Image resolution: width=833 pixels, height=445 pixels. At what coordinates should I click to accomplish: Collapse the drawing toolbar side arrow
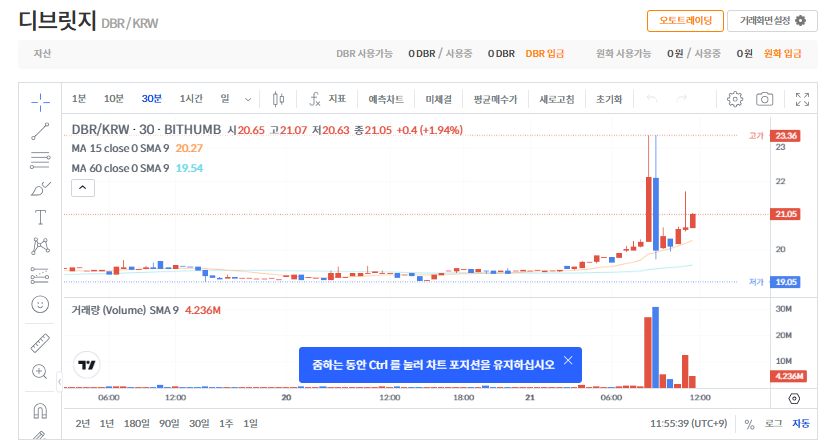(x=59, y=381)
